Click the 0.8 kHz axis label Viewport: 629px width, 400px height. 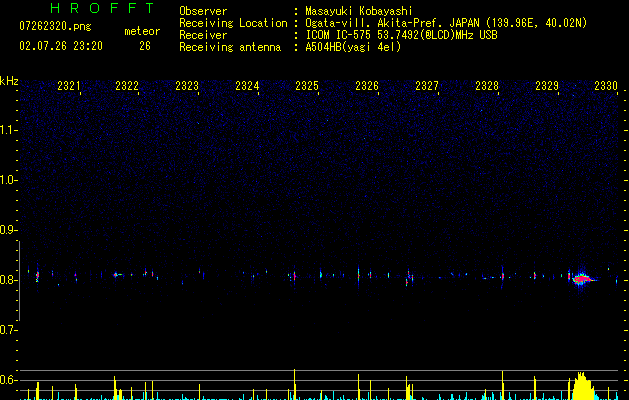pos(8,280)
